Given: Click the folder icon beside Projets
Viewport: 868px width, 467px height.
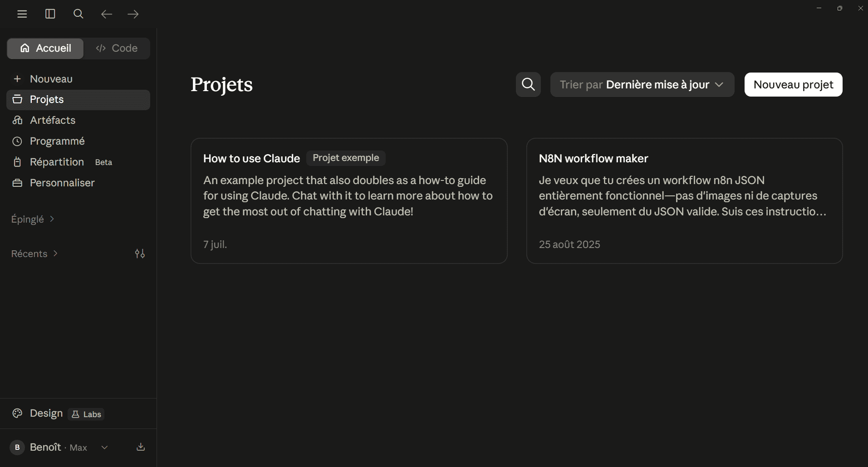Looking at the screenshot, I should point(17,99).
